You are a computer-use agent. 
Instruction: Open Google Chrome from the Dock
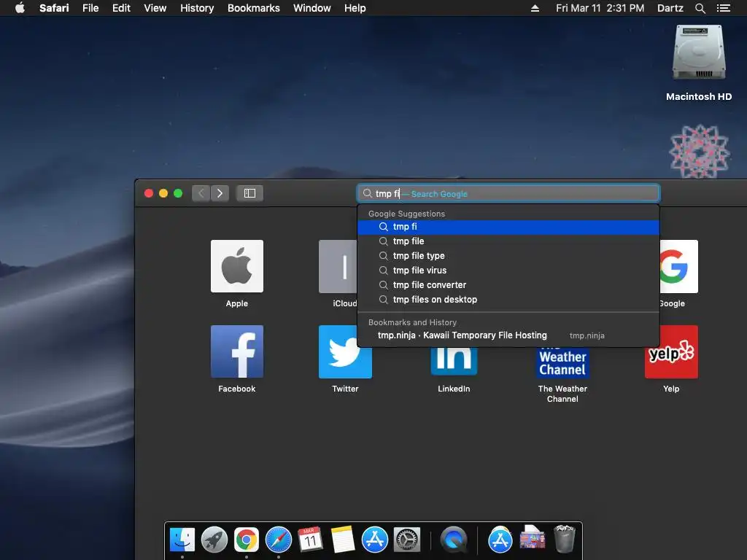[247, 540]
